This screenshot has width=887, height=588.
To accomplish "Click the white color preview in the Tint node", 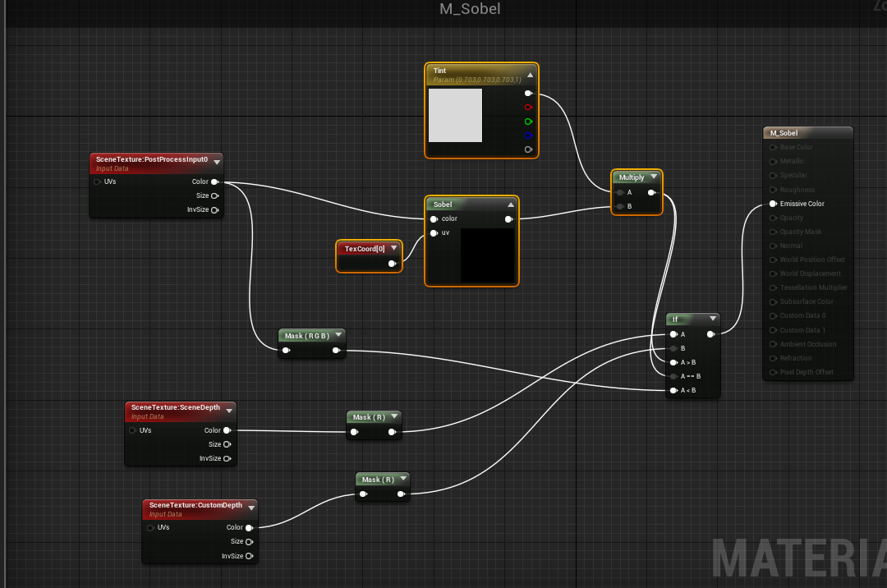I will (455, 116).
